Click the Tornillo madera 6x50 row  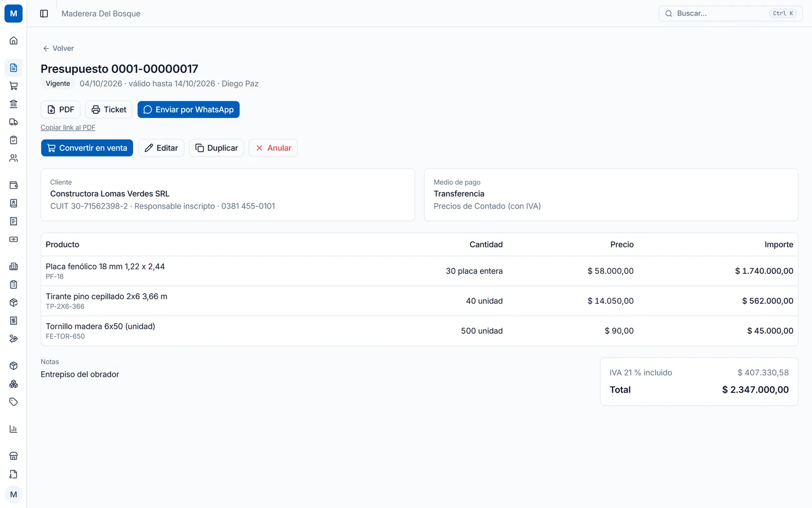coord(419,331)
